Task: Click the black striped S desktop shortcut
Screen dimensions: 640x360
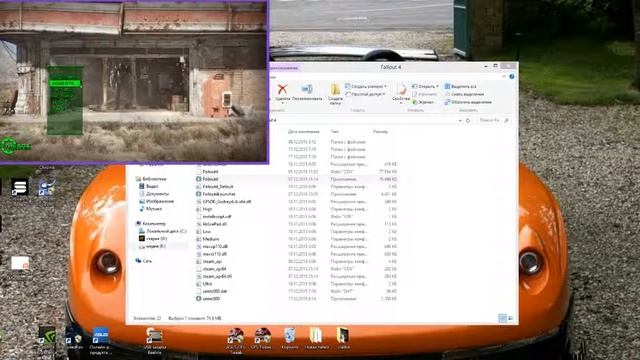Action: point(19,187)
